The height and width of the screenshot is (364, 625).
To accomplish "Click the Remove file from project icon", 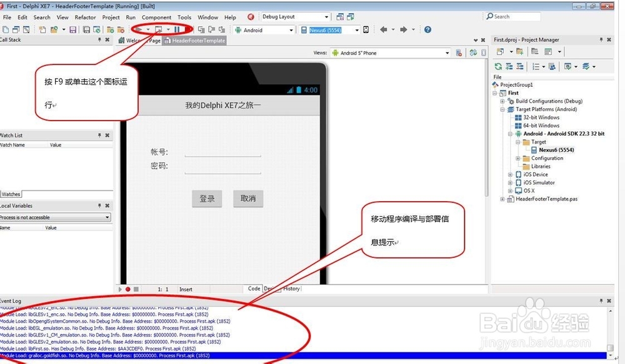I will (x=121, y=29).
